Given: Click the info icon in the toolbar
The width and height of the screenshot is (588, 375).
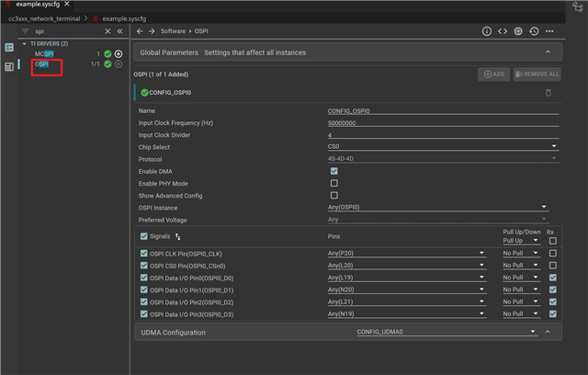Looking at the screenshot, I should [487, 31].
